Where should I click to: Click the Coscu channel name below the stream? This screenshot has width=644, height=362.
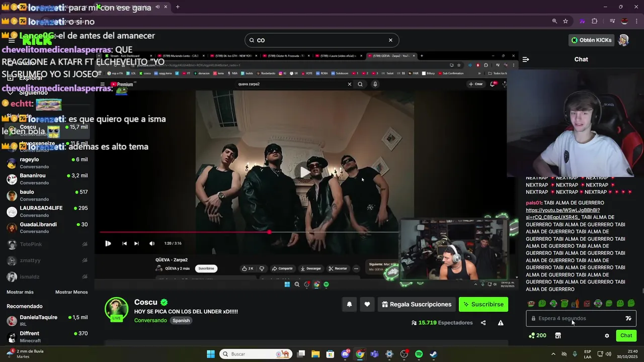[x=146, y=302]
